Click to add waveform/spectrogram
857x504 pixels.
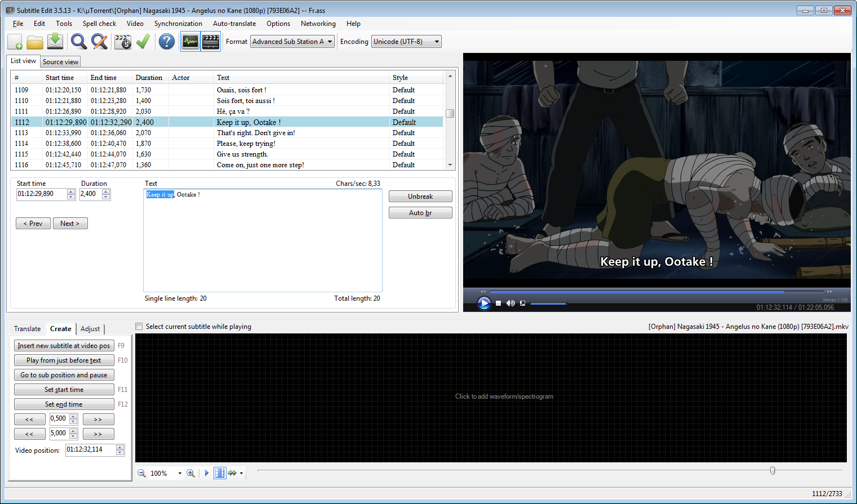(x=504, y=396)
